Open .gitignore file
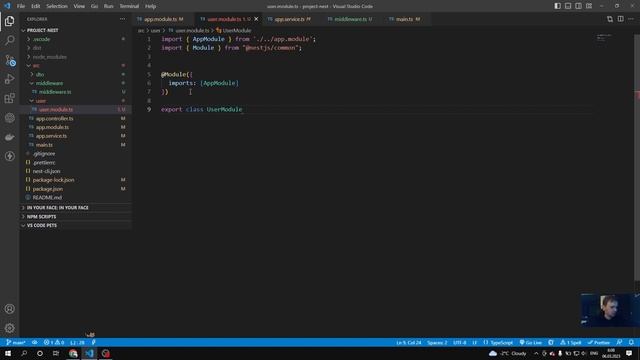The image size is (640, 360). point(76,154)
